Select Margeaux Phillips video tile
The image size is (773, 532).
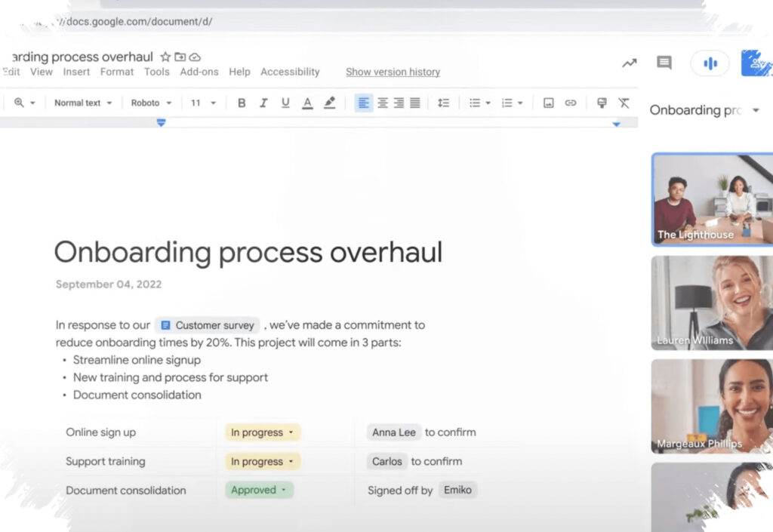(713, 407)
